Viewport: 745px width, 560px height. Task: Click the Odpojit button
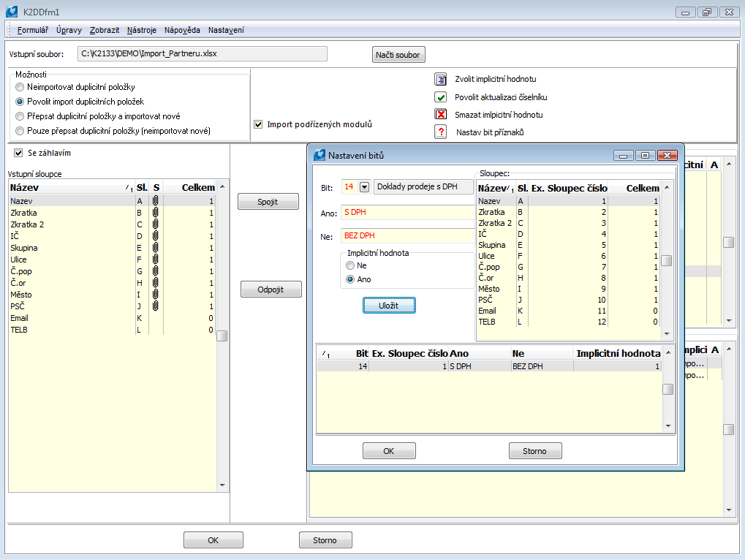[271, 290]
